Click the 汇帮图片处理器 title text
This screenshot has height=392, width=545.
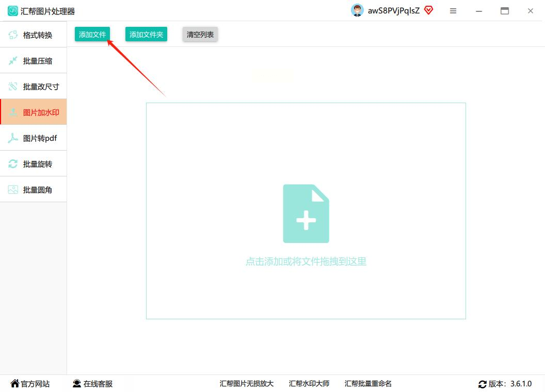pos(47,11)
